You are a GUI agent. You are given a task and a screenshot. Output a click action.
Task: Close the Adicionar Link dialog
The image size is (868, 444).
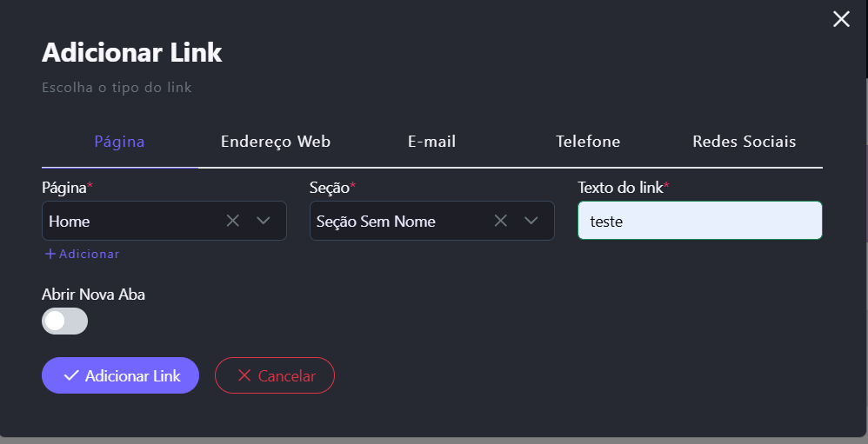tap(841, 19)
